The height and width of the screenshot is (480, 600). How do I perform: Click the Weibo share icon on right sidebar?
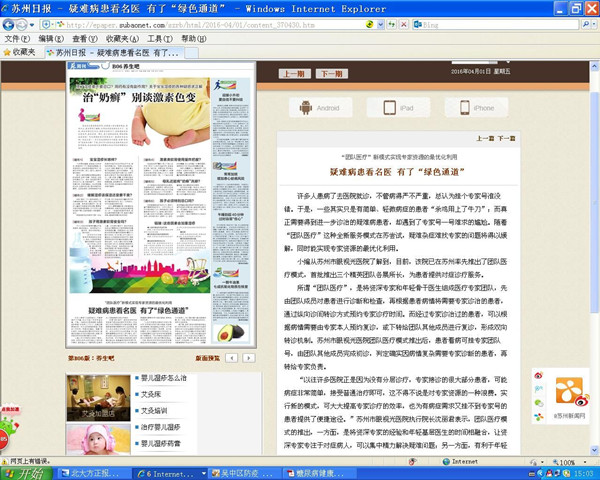point(537,375)
